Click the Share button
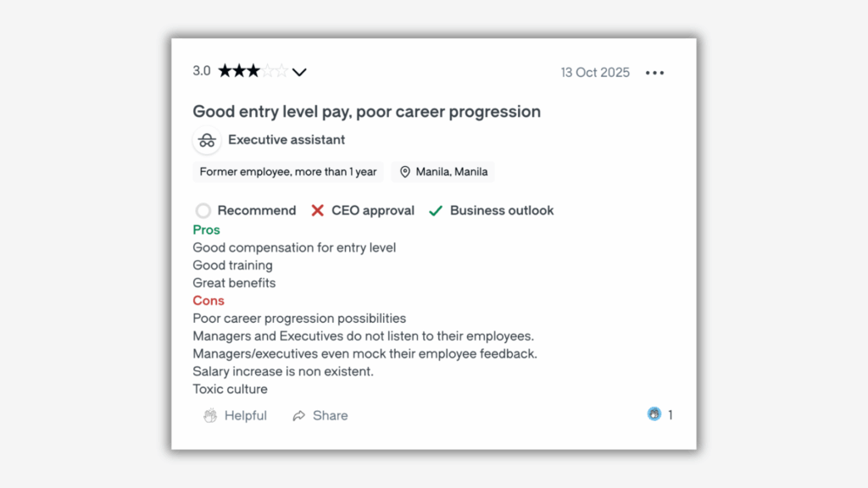 [x=320, y=415]
